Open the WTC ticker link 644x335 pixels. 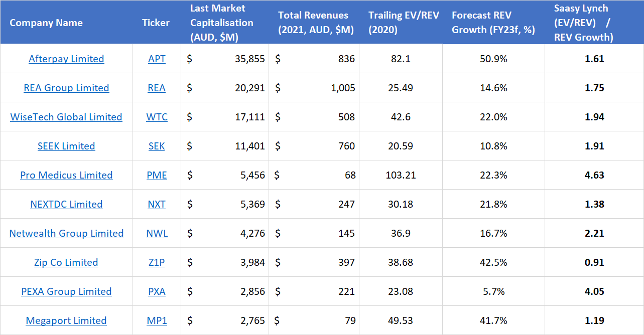157,117
